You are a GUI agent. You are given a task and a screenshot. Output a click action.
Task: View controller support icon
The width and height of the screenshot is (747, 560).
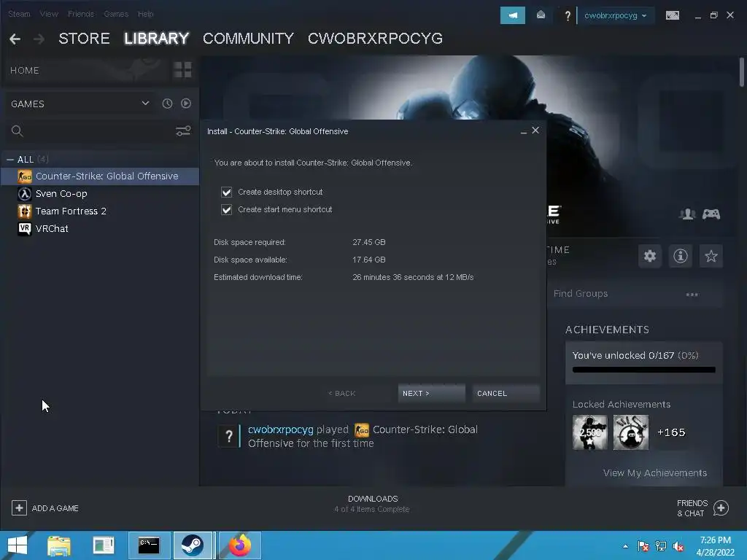pos(711,214)
